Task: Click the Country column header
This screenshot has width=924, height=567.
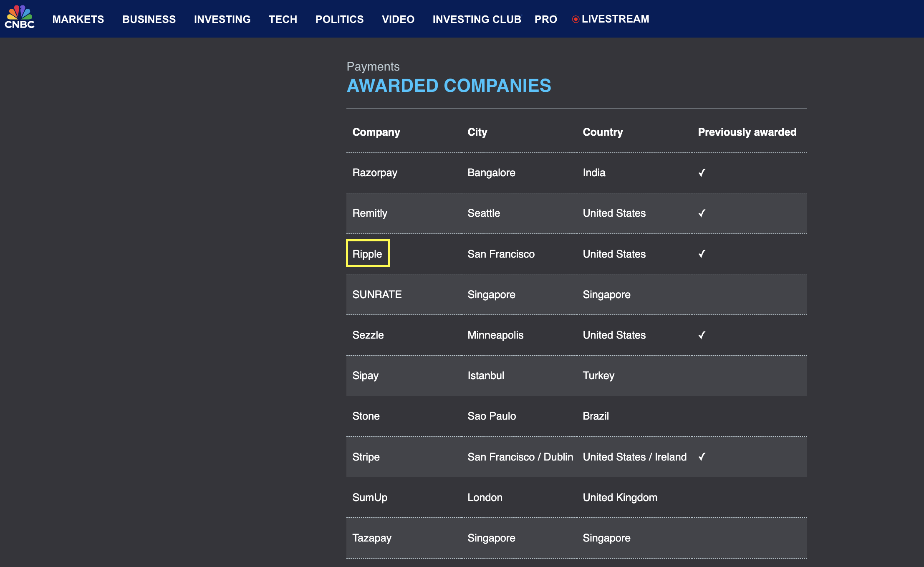Action: coord(603,132)
